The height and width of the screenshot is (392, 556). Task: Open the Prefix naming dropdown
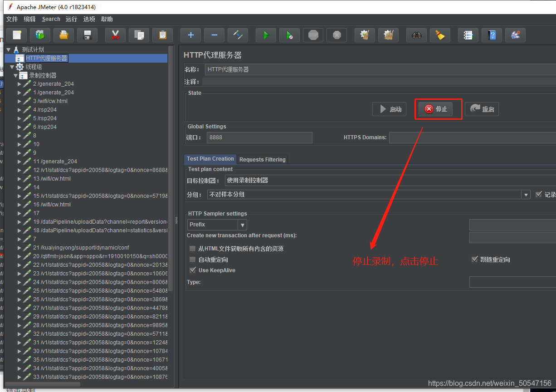click(243, 225)
